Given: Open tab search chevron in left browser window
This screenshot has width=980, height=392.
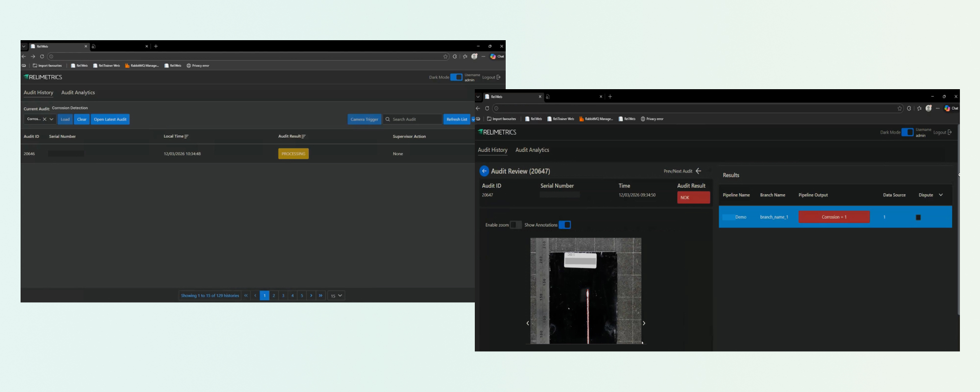Looking at the screenshot, I should [24, 47].
